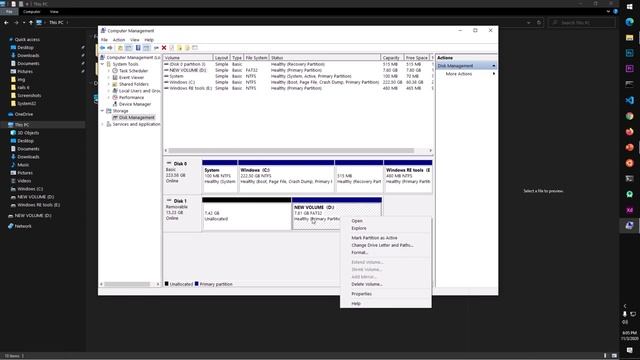The height and width of the screenshot is (360, 640).
Task: Select OneDrive in Explorer sidebar
Action: [x=24, y=114]
